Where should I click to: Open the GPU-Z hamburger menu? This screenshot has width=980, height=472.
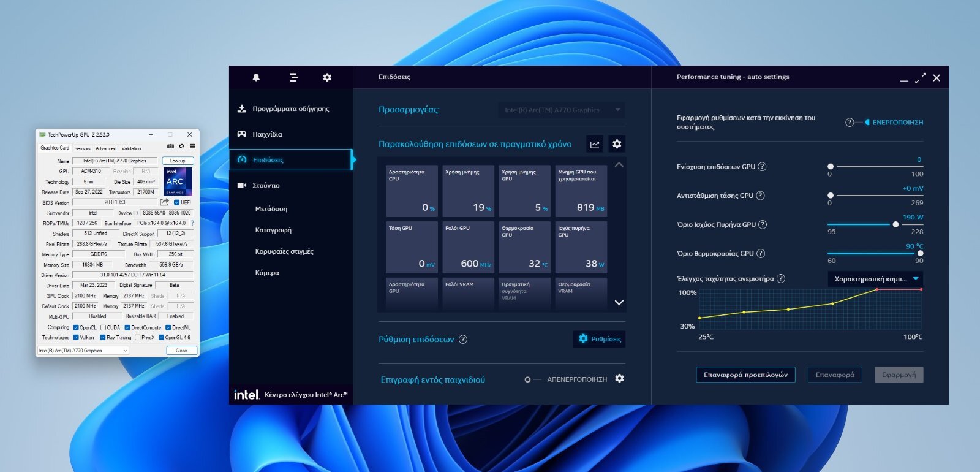coord(192,147)
